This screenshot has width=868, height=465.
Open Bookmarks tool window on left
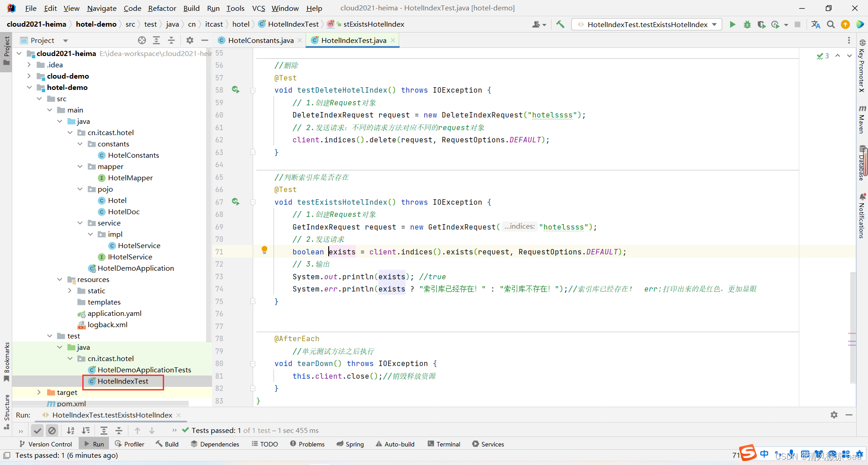click(7, 362)
